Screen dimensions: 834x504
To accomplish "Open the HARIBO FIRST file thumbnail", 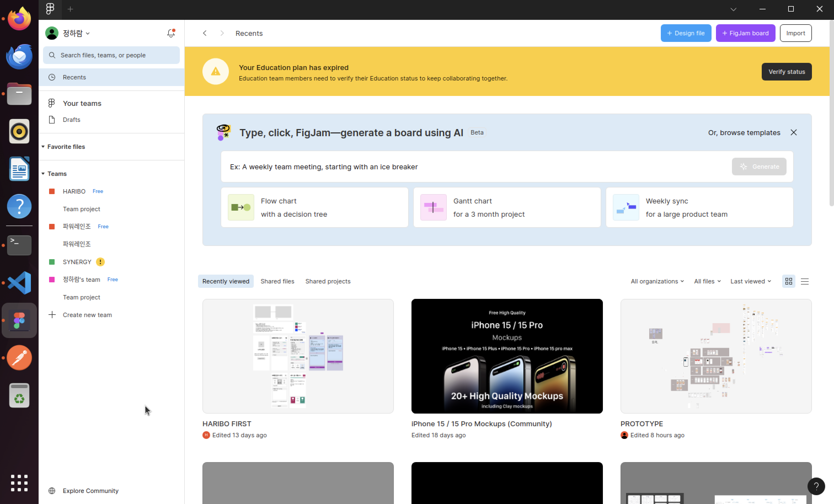I will (298, 356).
